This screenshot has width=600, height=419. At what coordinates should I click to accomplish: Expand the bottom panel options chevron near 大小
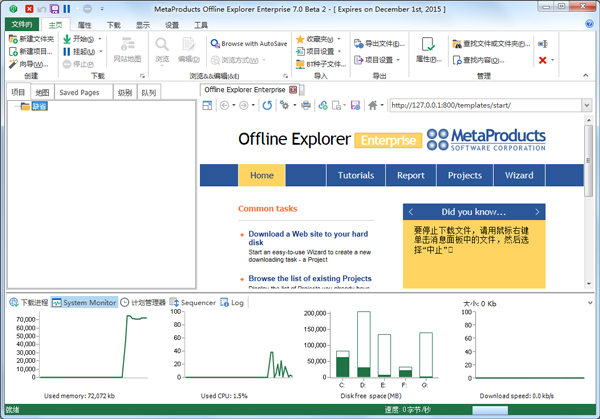(590, 303)
